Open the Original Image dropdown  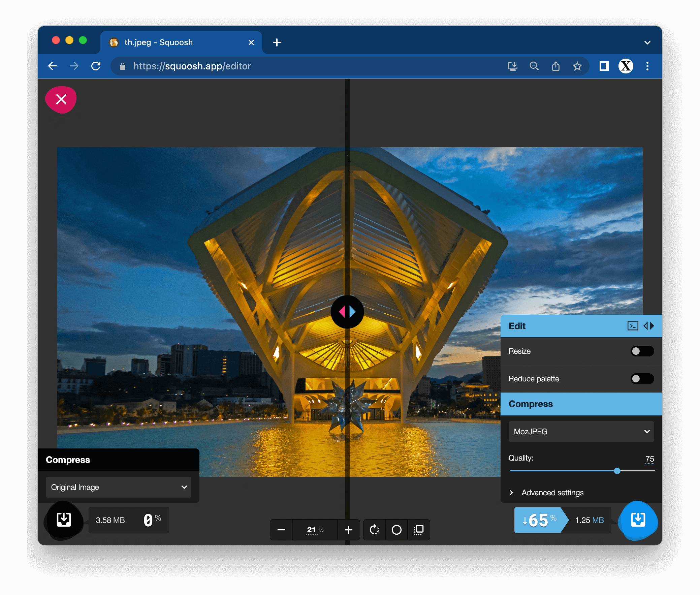118,487
